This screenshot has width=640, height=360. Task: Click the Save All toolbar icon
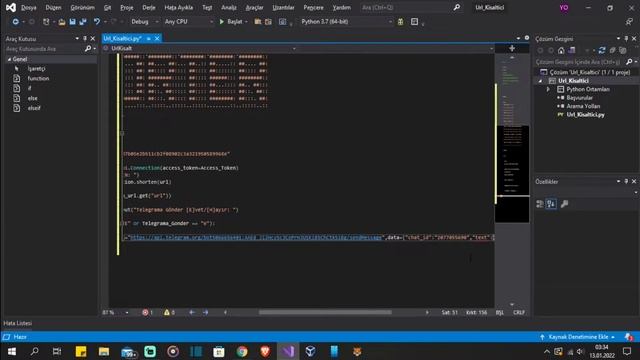[83, 22]
